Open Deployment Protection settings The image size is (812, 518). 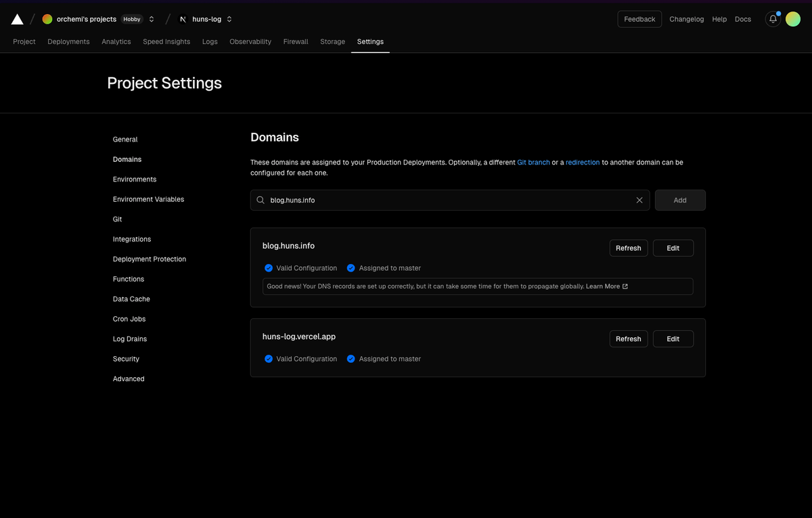(x=150, y=259)
